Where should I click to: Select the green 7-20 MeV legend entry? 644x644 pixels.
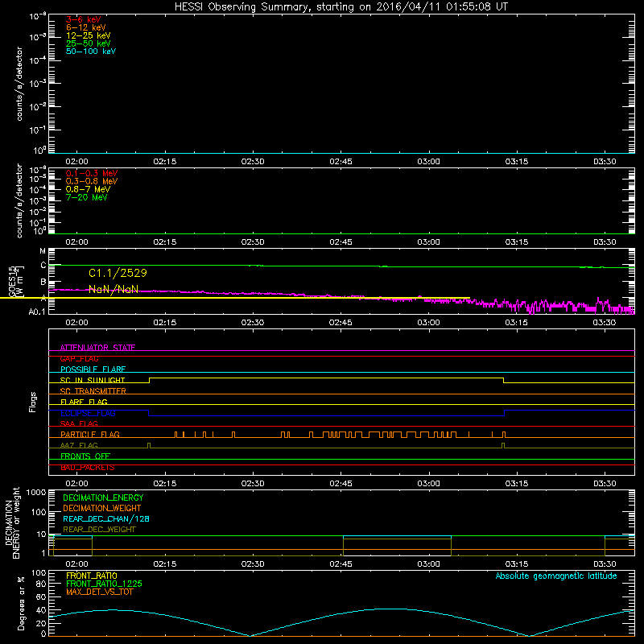[x=86, y=197]
